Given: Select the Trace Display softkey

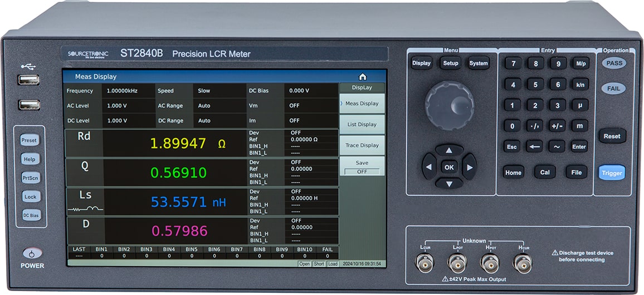Looking at the screenshot, I should pyautogui.click(x=362, y=145).
